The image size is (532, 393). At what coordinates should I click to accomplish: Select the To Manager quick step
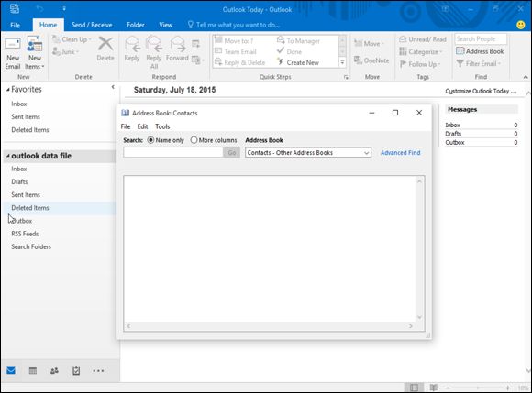coord(298,40)
